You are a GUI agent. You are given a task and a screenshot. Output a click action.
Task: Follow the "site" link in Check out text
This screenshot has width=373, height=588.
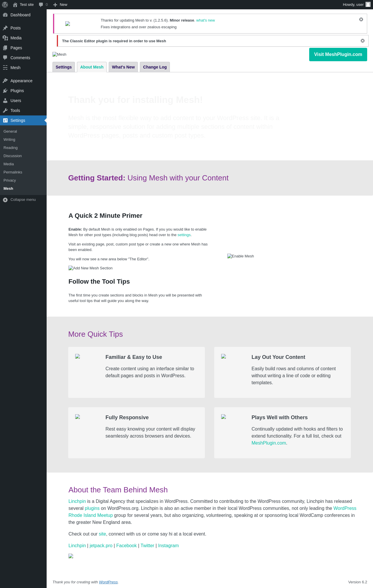click(x=102, y=534)
